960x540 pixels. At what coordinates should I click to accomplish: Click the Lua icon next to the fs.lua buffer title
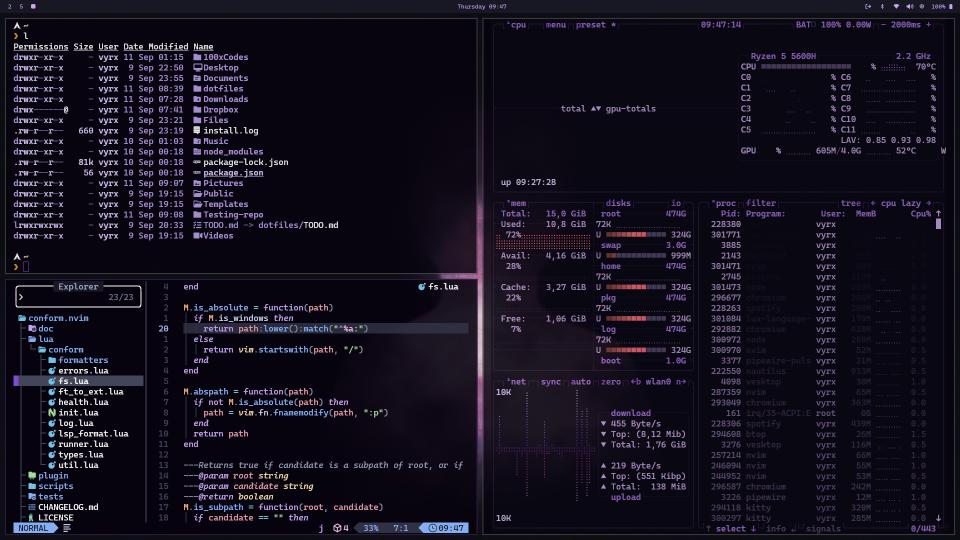tap(421, 287)
